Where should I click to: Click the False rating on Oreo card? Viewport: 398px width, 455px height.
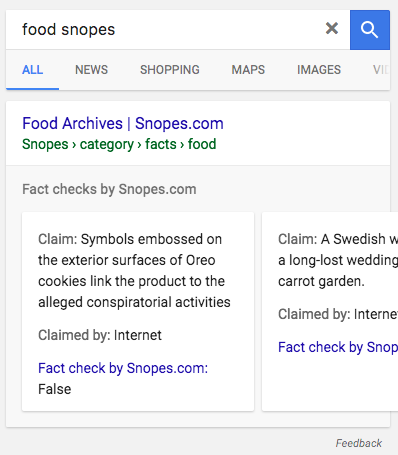point(55,389)
